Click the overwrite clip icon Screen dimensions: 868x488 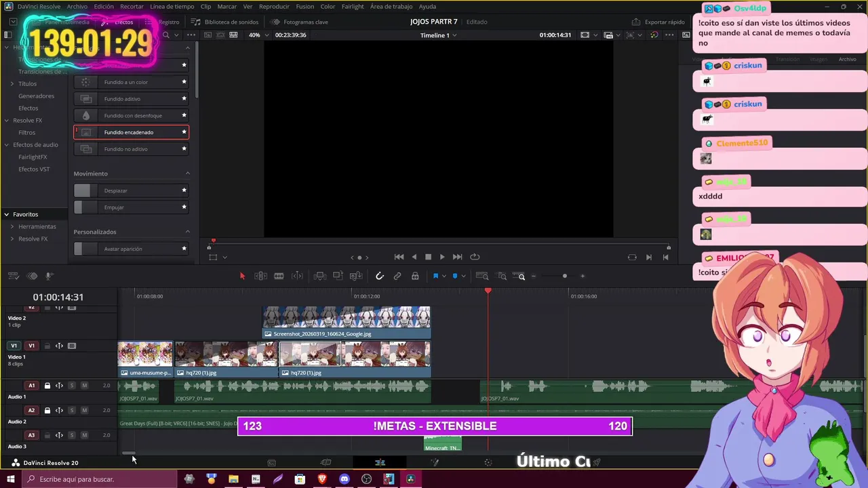(338, 276)
